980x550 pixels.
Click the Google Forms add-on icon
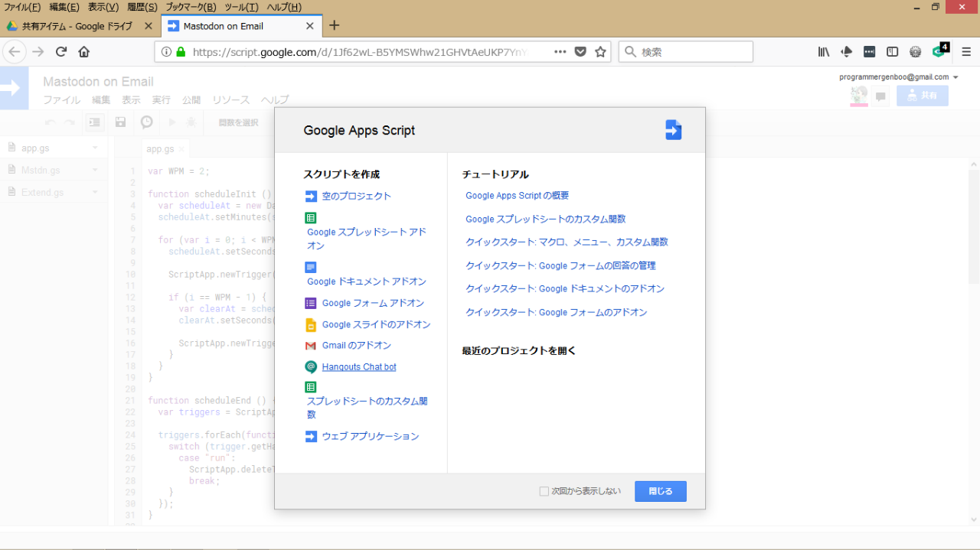click(x=311, y=303)
